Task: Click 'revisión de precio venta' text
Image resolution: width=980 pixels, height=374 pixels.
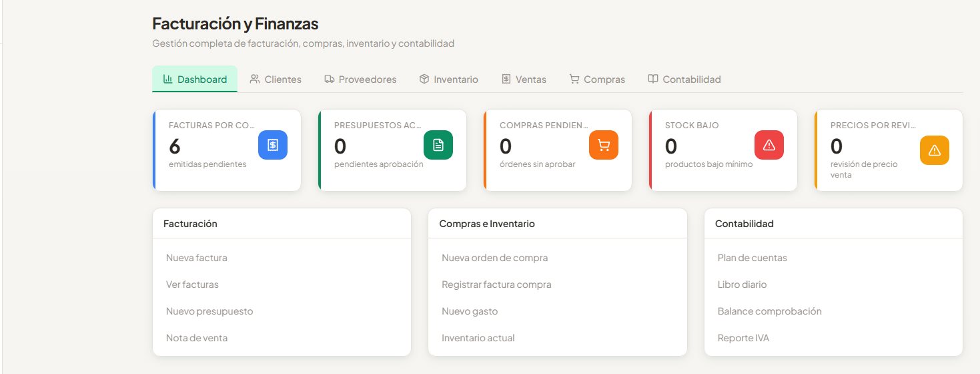Action: click(864, 170)
